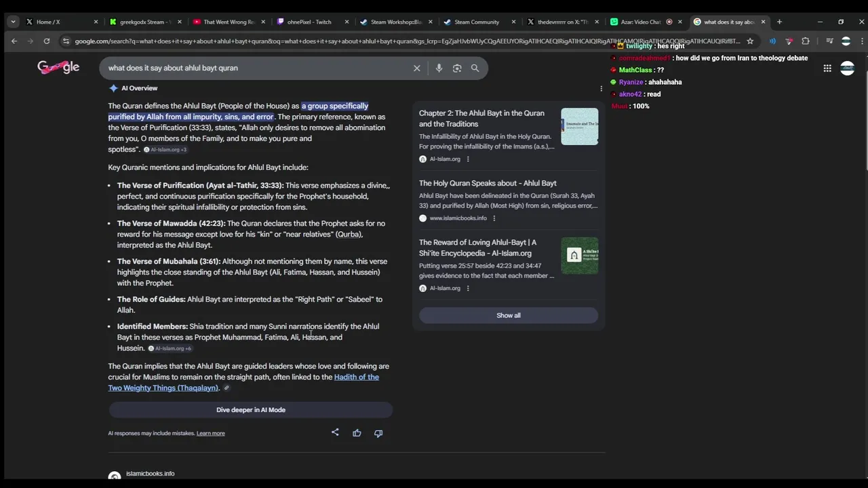Search by image with the Lens icon
868x488 pixels.
(457, 68)
